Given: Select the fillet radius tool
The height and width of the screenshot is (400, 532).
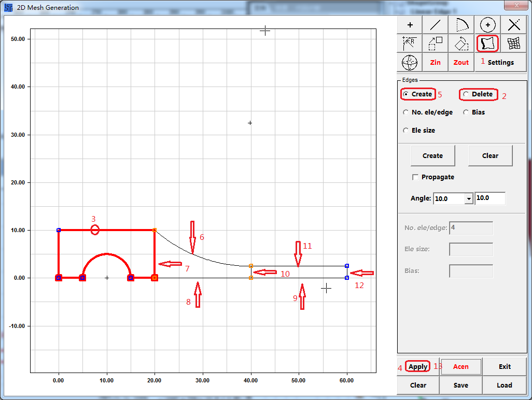Looking at the screenshot, I should (410, 44).
